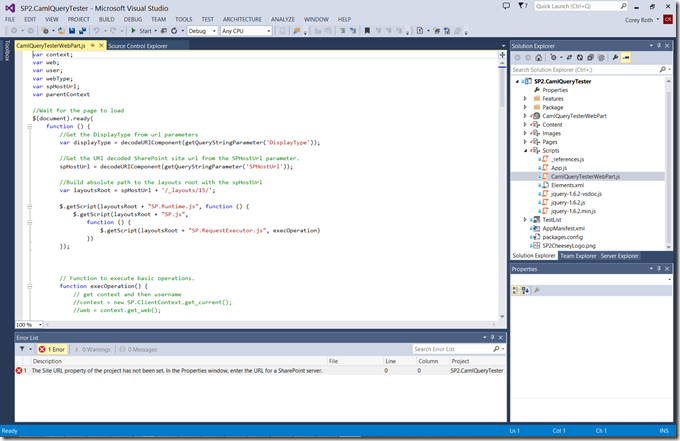Toggle the bookmark icon in toolbar
680x441 pixels.
pyautogui.click(x=367, y=31)
